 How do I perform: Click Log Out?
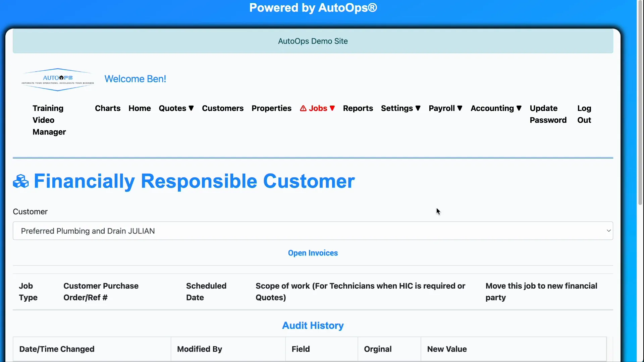[x=584, y=114]
